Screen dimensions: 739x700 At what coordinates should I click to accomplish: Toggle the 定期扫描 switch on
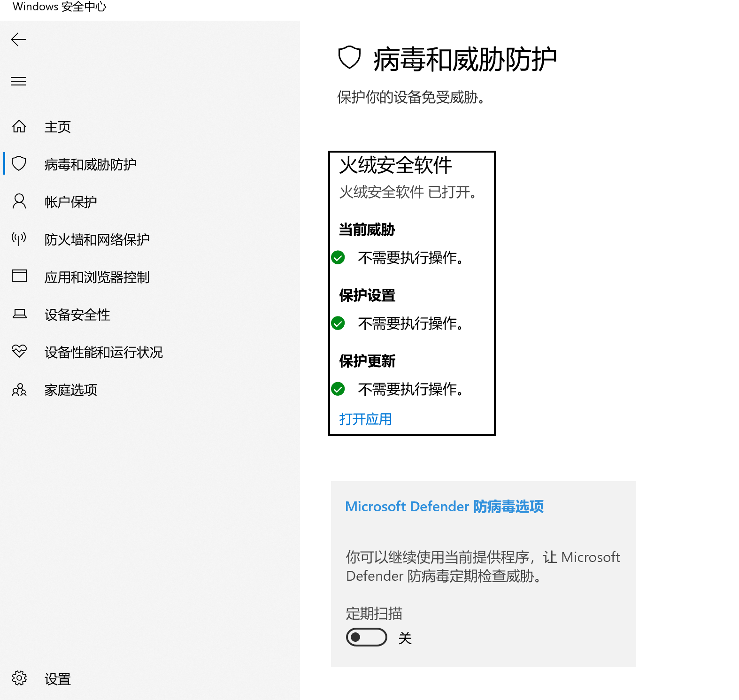pyautogui.click(x=367, y=637)
